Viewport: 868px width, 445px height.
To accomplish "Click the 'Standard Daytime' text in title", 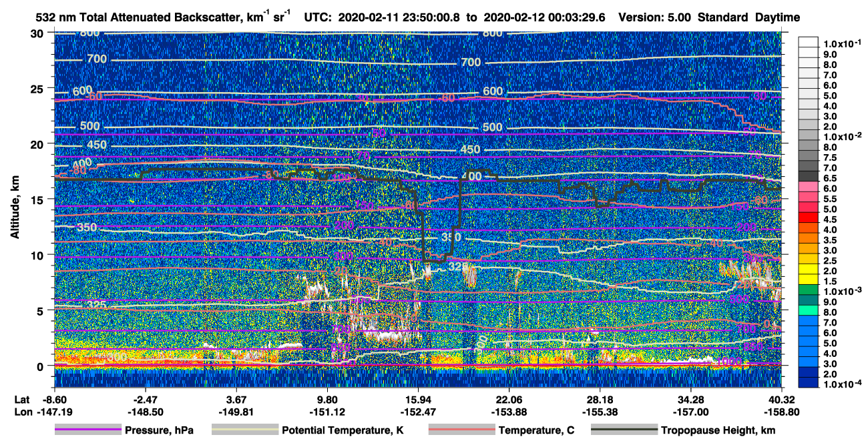I will (749, 17).
